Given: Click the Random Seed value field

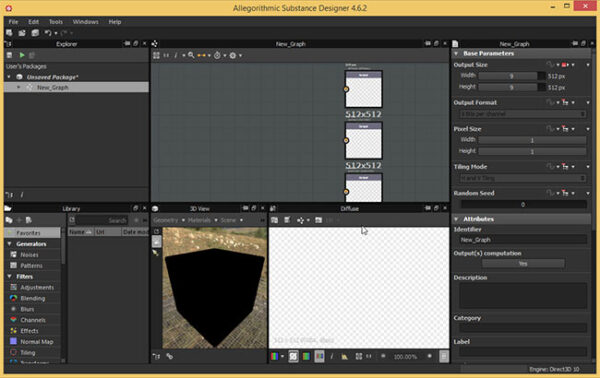Looking at the screenshot, I should click(x=523, y=205).
